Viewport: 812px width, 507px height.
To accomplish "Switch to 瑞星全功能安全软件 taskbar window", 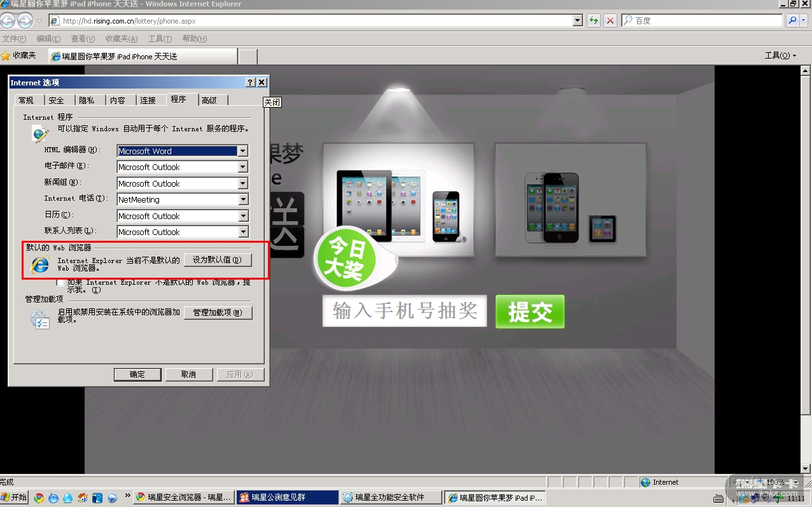I will (391, 497).
